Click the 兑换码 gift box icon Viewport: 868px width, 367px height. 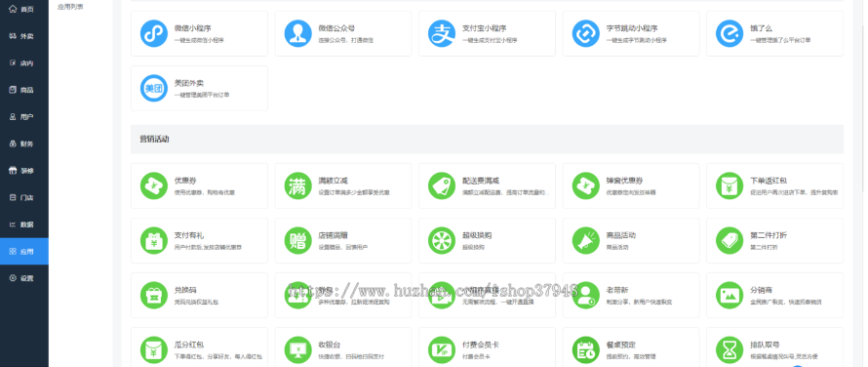(154, 295)
